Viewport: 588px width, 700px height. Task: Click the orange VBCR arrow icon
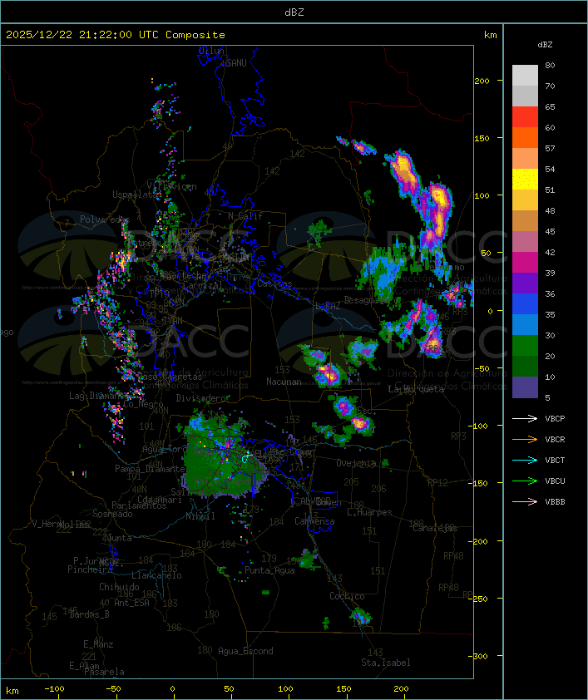(x=525, y=439)
